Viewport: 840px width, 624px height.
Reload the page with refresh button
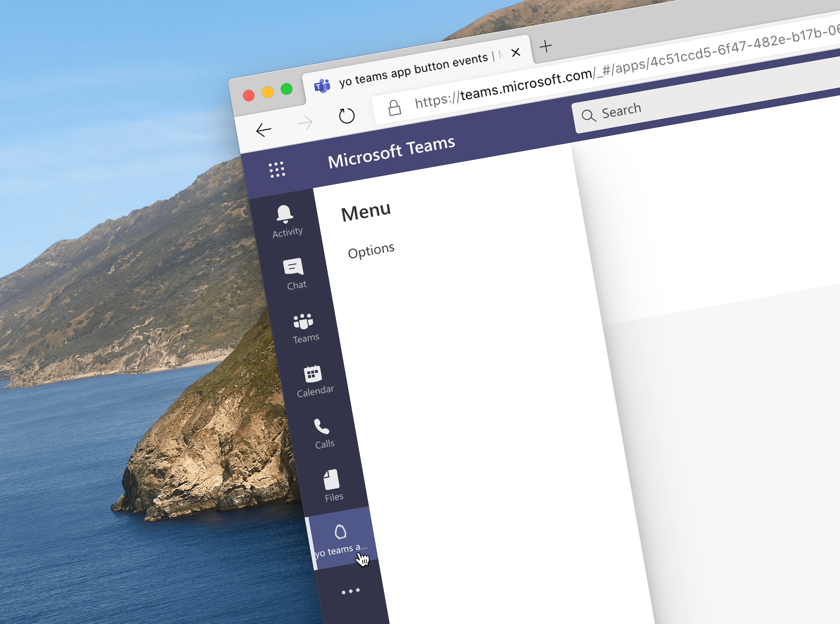[346, 115]
